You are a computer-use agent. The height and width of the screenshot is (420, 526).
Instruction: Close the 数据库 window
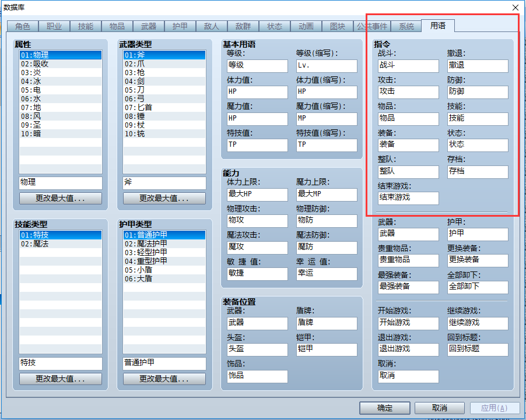point(516,8)
